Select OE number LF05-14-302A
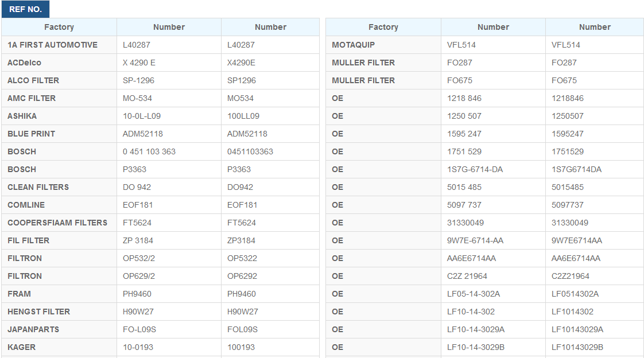The width and height of the screenshot is (644, 358). pyautogui.click(x=474, y=294)
